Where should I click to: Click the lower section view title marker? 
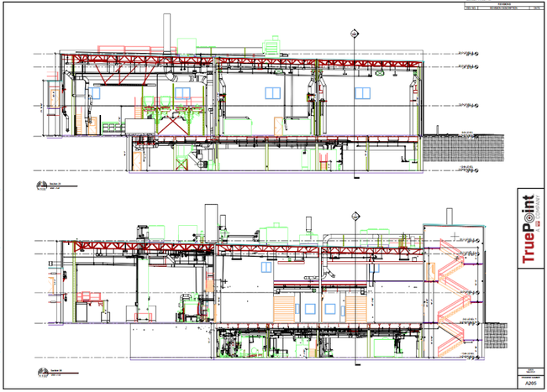[43, 373]
